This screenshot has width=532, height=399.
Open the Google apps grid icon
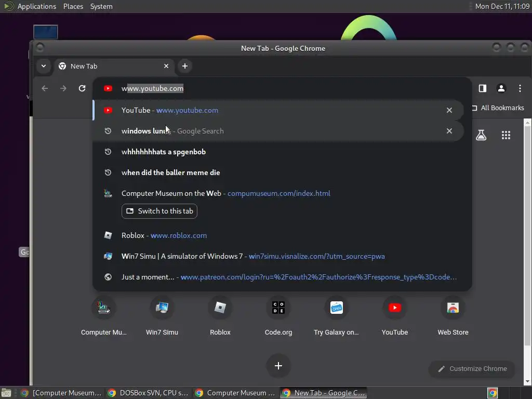click(x=506, y=136)
